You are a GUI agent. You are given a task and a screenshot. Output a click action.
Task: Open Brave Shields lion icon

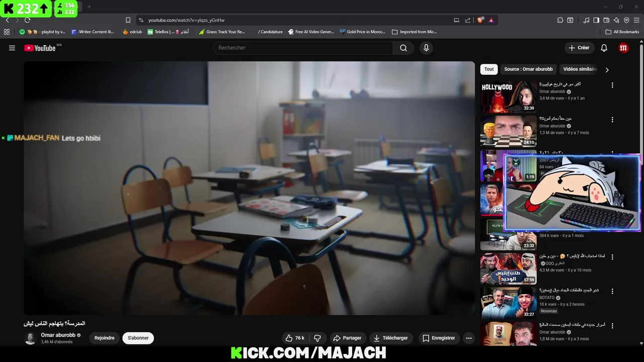[x=480, y=20]
